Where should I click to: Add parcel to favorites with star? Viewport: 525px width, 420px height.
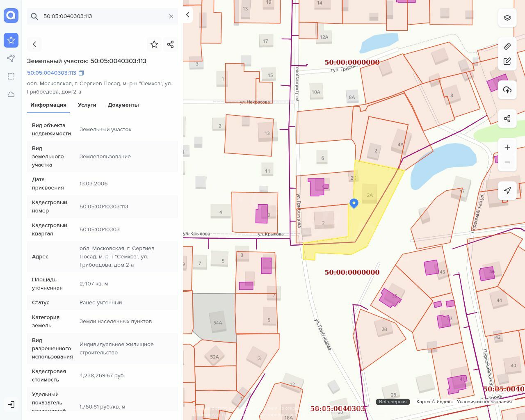[x=154, y=44]
